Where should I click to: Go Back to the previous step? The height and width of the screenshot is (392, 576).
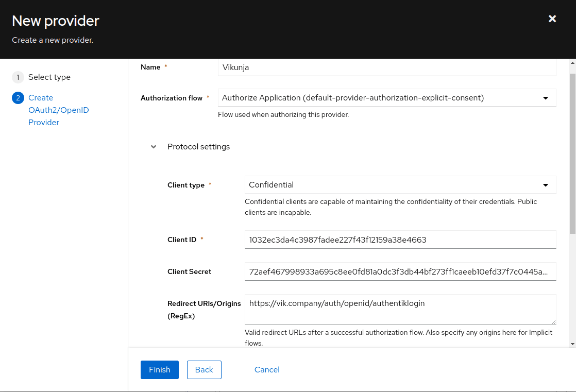pos(204,370)
